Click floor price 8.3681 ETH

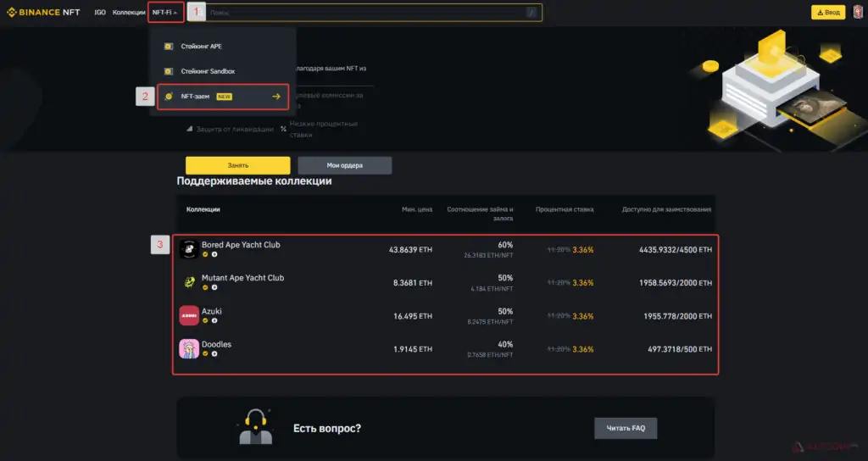pyautogui.click(x=413, y=283)
